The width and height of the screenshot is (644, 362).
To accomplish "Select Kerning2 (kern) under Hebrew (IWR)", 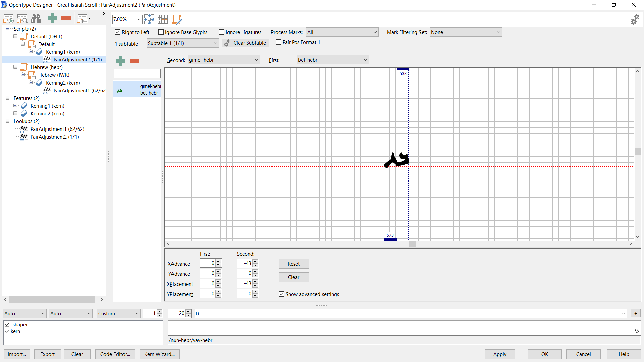I will [x=63, y=83].
